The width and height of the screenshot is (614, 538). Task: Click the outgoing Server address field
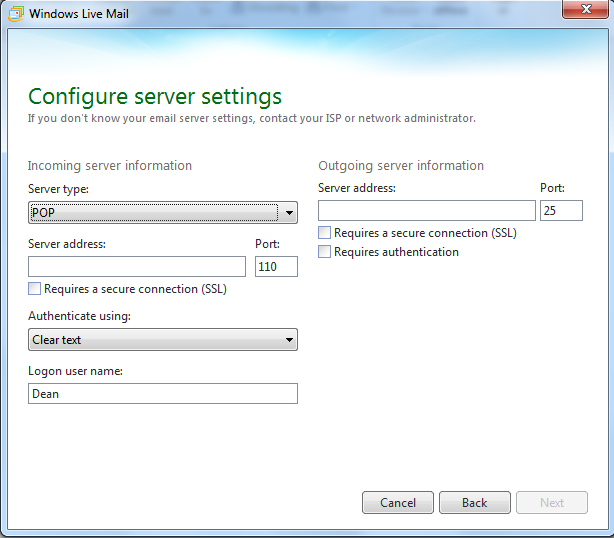(427, 211)
